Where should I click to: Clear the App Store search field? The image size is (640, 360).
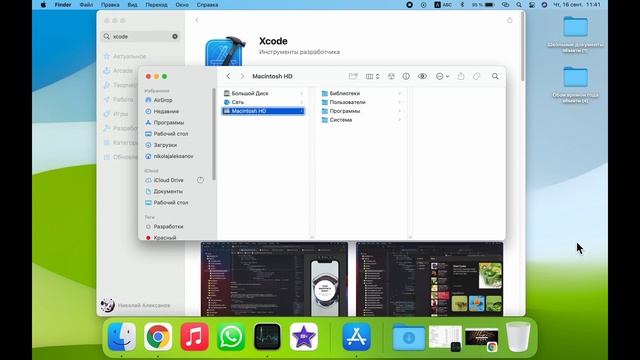tap(175, 36)
